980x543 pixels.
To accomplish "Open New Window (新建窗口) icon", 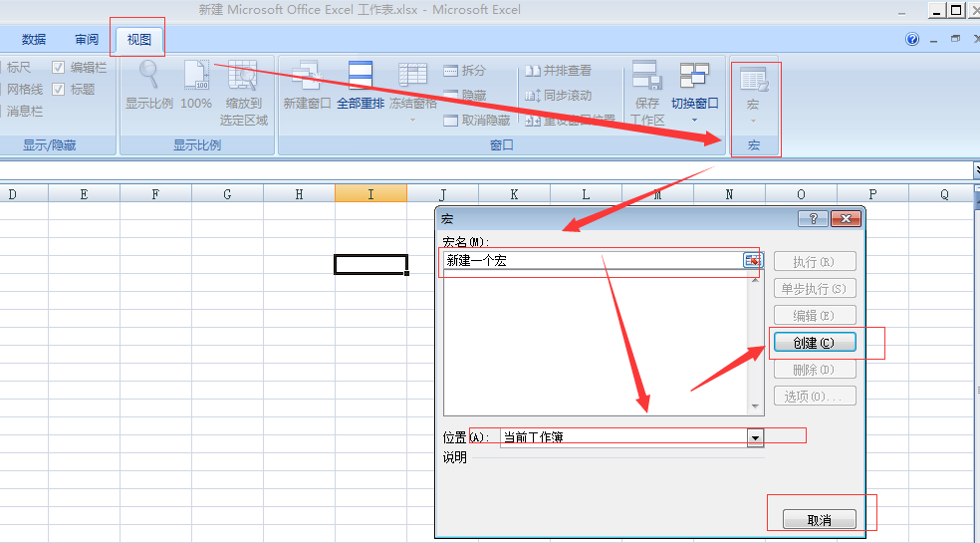I will pyautogui.click(x=307, y=75).
